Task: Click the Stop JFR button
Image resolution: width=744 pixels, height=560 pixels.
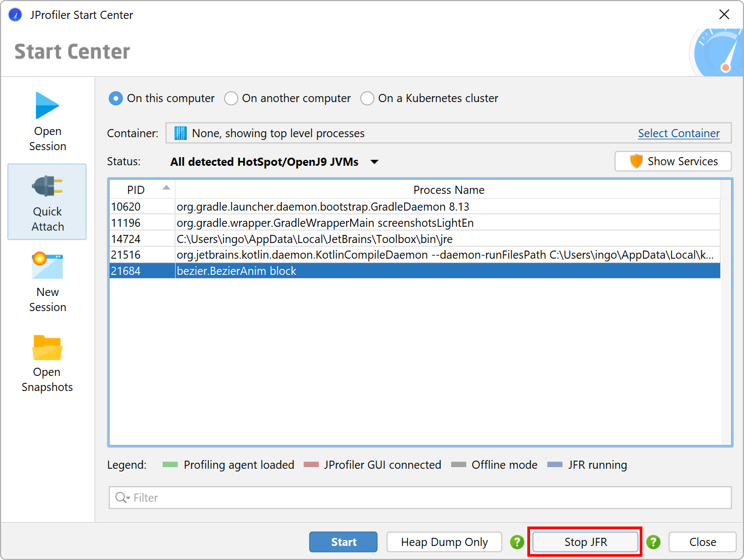Action: pyautogui.click(x=586, y=542)
